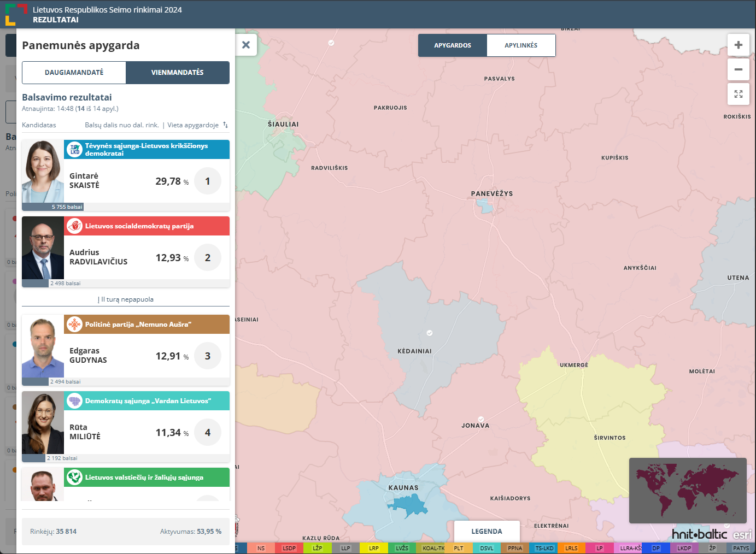Select the LSDP legend color swatch

click(x=289, y=548)
